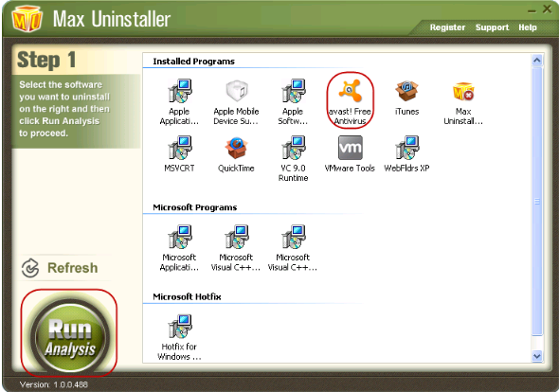559x392 pixels.
Task: Select the VC 9.0 Runtime icon
Action: click(293, 148)
